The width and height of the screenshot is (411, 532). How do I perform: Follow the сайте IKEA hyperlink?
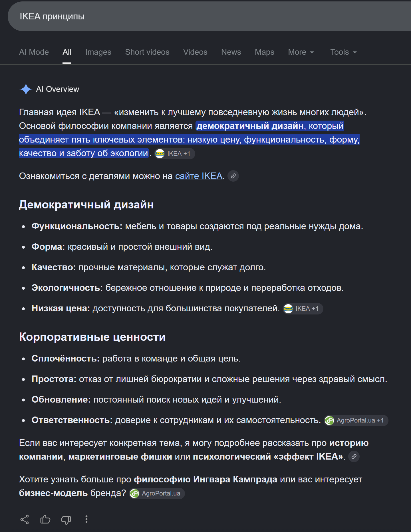pyautogui.click(x=199, y=176)
